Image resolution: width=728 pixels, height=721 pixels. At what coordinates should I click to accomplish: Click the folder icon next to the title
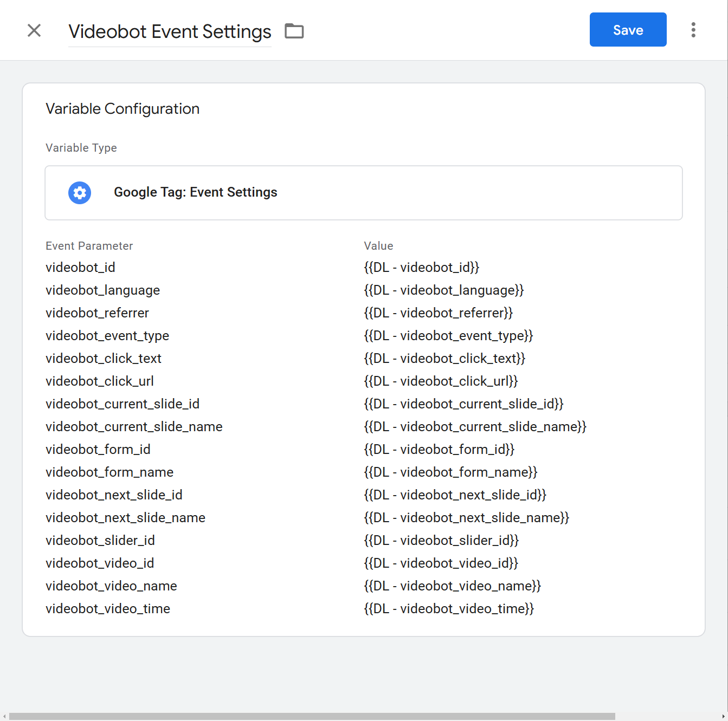[294, 31]
